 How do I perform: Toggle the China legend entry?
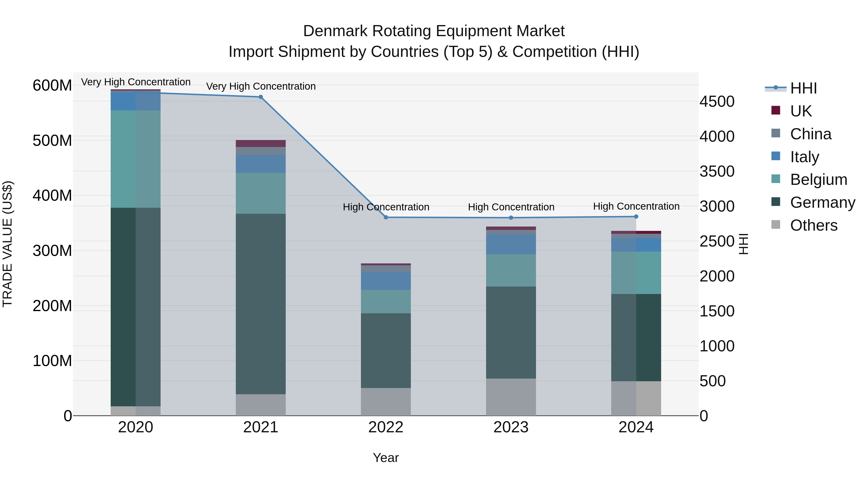(801, 134)
